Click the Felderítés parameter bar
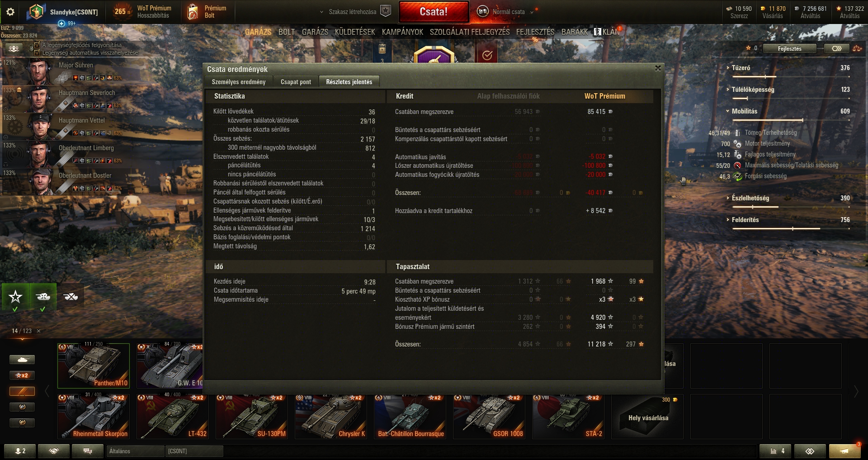 tap(791, 229)
